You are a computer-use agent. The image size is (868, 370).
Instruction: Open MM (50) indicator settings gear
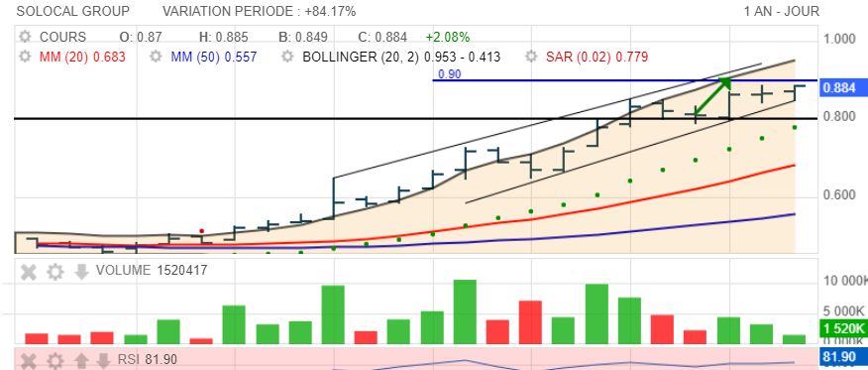[x=157, y=57]
